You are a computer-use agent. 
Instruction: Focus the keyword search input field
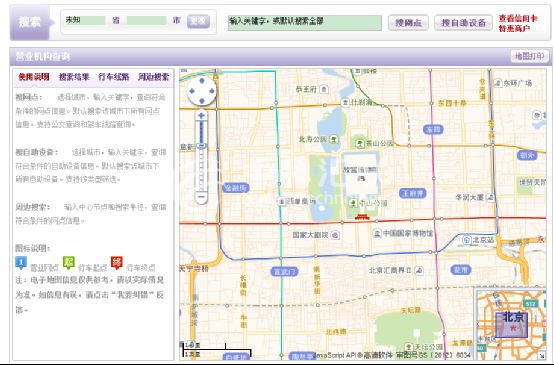click(305, 23)
